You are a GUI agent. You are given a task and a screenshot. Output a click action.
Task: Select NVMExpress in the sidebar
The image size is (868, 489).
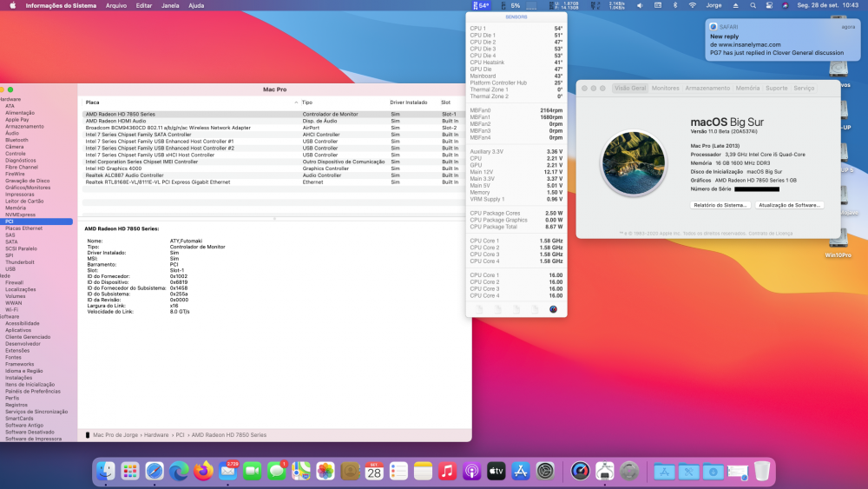[x=21, y=215]
